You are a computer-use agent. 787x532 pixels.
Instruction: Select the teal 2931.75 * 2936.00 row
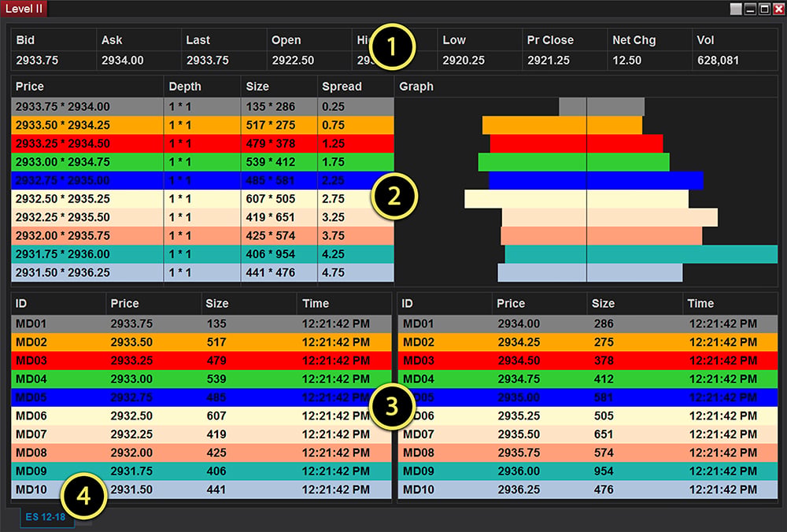(x=203, y=254)
